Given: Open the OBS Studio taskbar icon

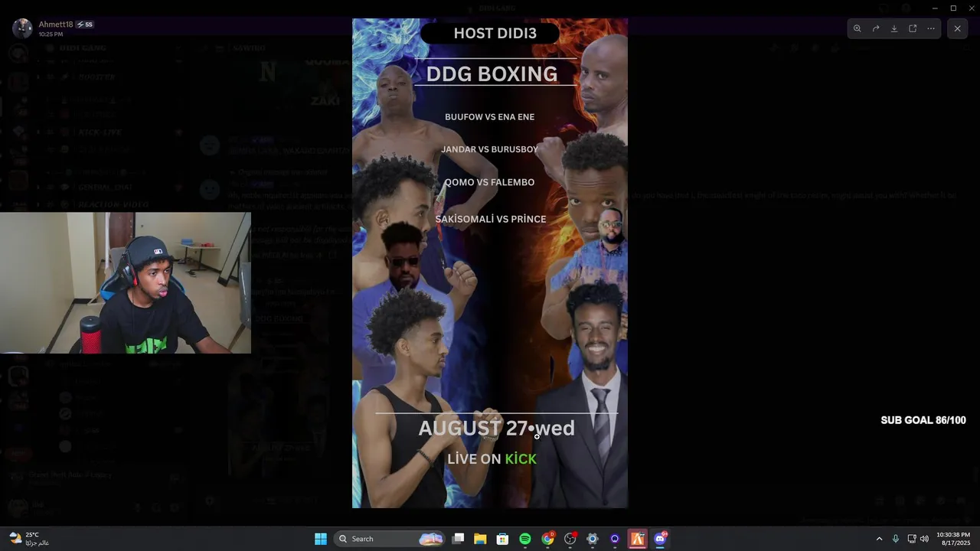Looking at the screenshot, I should pyautogui.click(x=570, y=539).
